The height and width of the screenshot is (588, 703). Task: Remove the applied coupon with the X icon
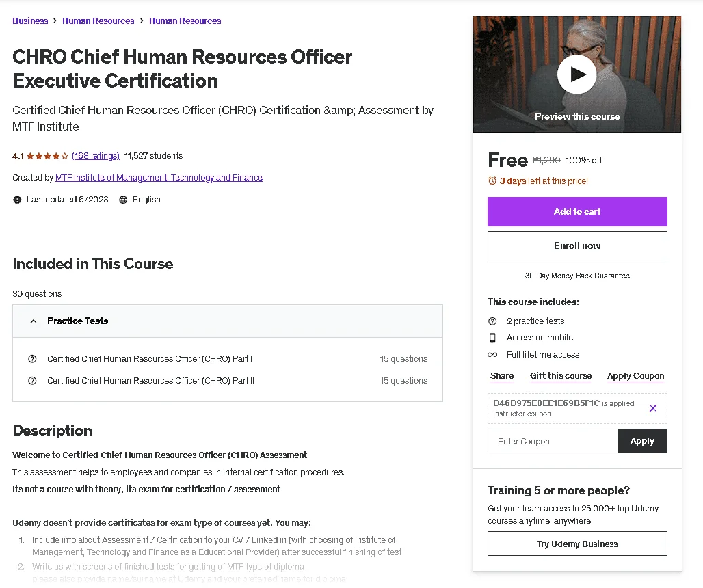653,408
